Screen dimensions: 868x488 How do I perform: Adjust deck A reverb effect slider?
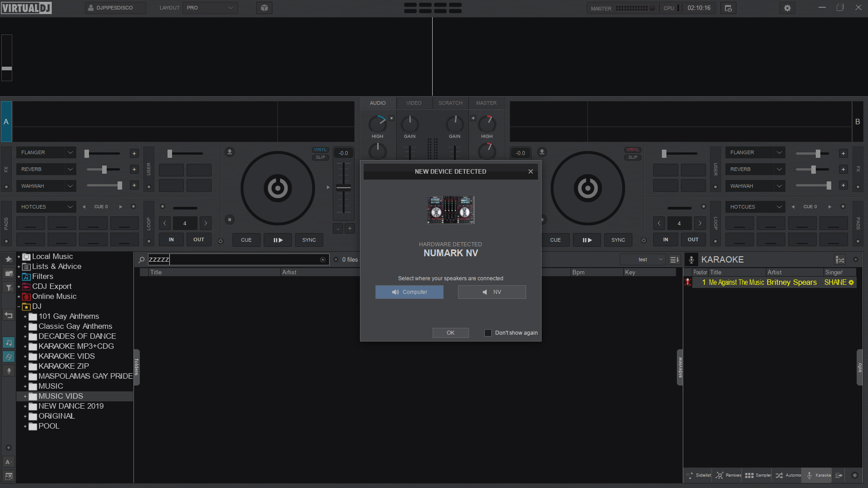pyautogui.click(x=104, y=169)
